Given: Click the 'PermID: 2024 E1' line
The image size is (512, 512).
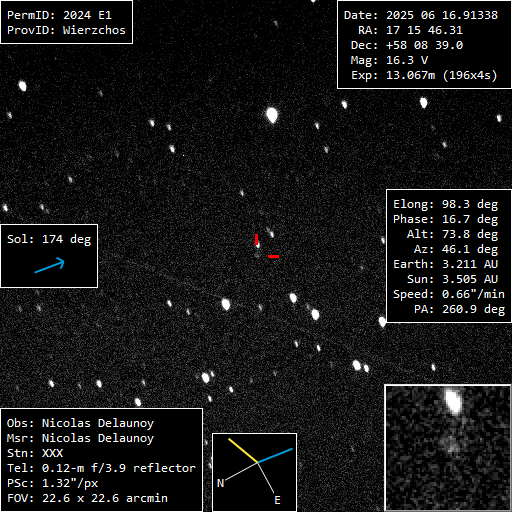Looking at the screenshot, I should (59, 15).
